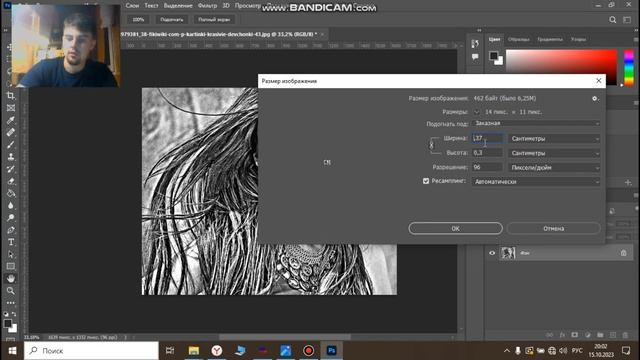Open the Ширина units dropdown
This screenshot has width=640, height=360.
tap(554, 139)
